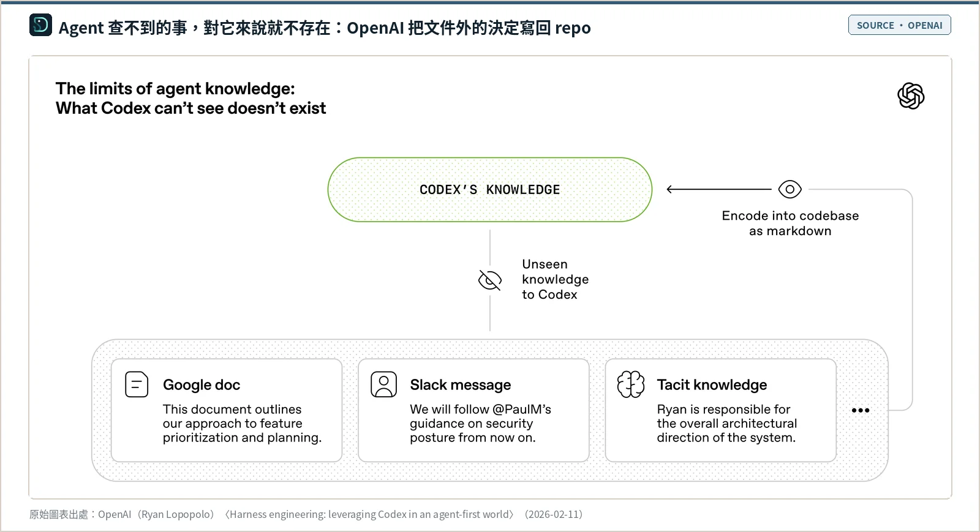The width and height of the screenshot is (980, 532).
Task: Click the 'Encode into codebase as markdown' label
Action: point(790,223)
